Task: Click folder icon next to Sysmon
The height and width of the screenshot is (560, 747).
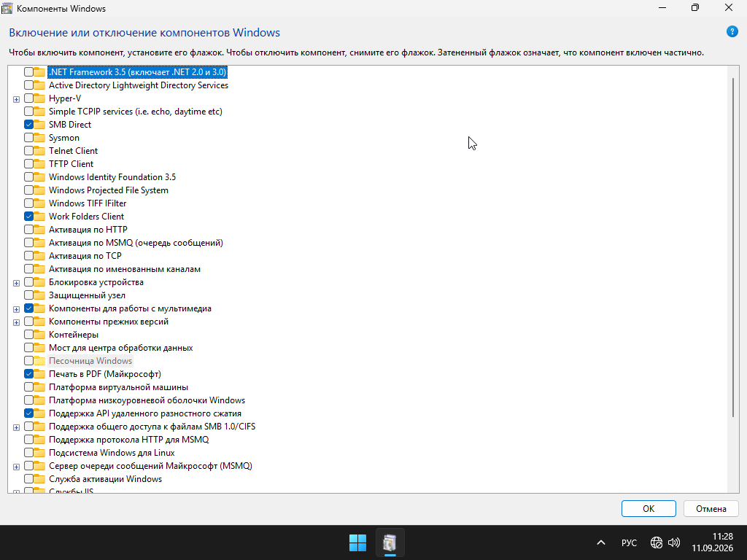Action: (x=39, y=138)
